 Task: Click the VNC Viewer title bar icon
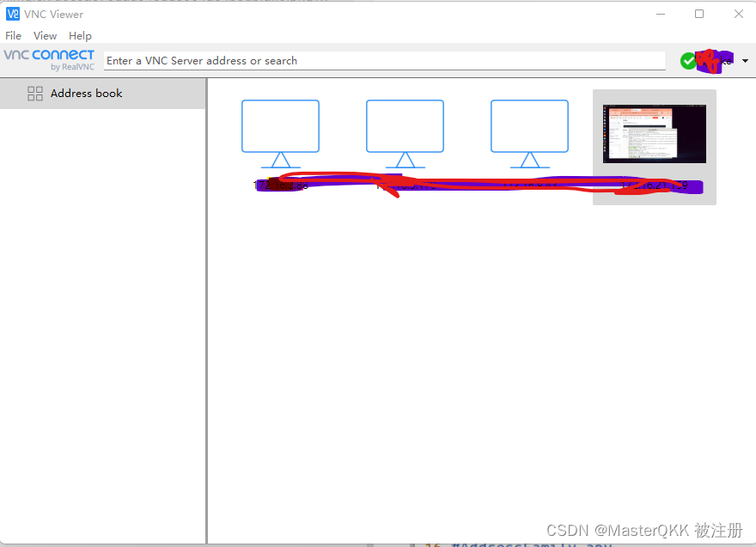(x=13, y=14)
